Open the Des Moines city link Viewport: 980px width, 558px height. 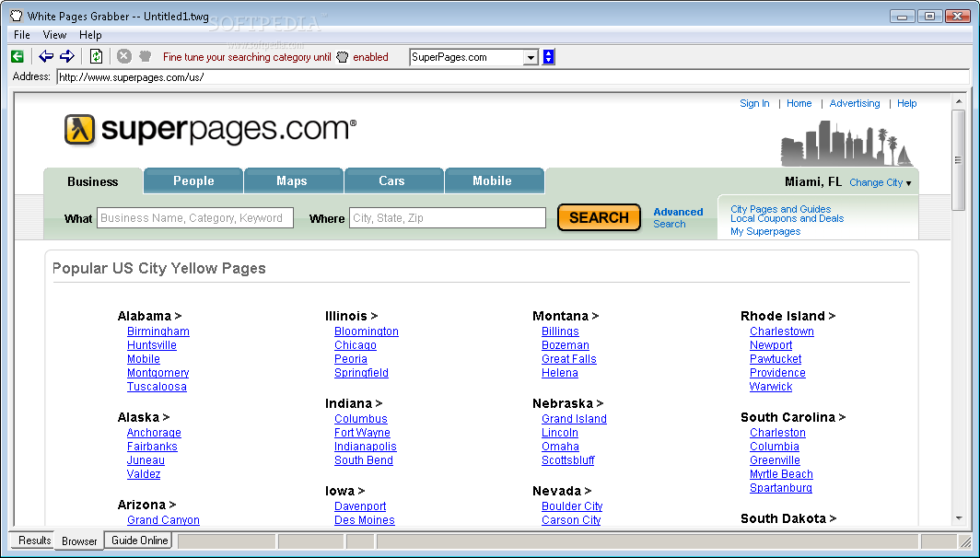pos(365,520)
